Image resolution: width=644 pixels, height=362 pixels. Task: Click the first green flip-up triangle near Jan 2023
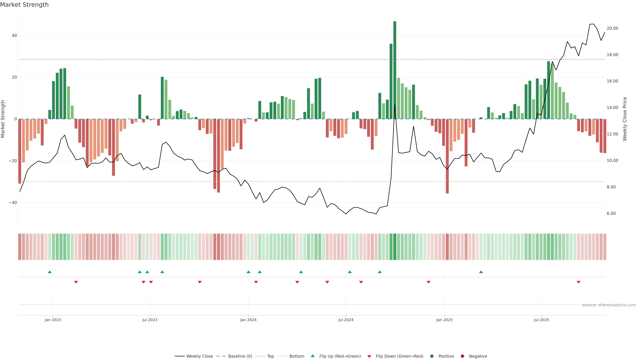coord(50,272)
